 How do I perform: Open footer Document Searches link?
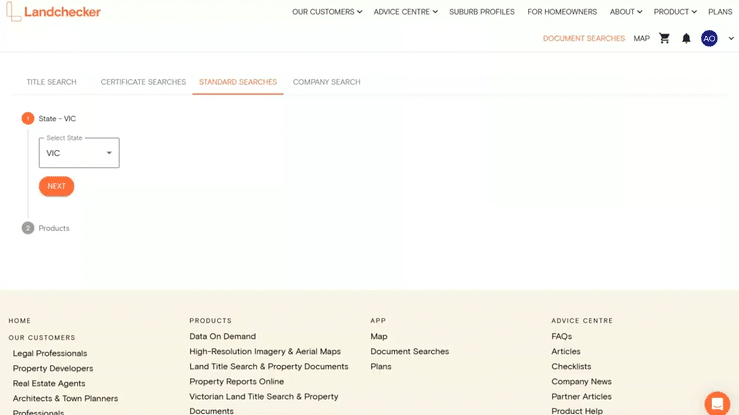pyautogui.click(x=410, y=351)
